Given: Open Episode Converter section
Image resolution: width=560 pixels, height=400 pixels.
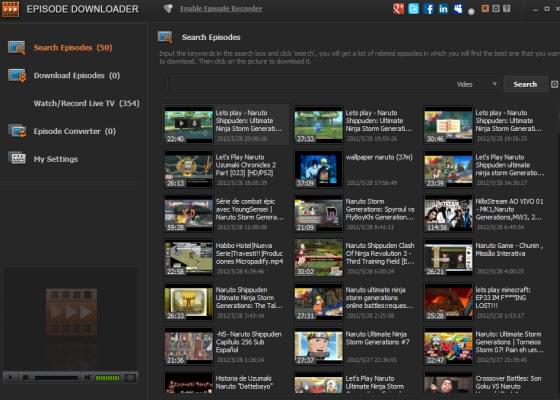Looking at the screenshot, I should [x=75, y=131].
